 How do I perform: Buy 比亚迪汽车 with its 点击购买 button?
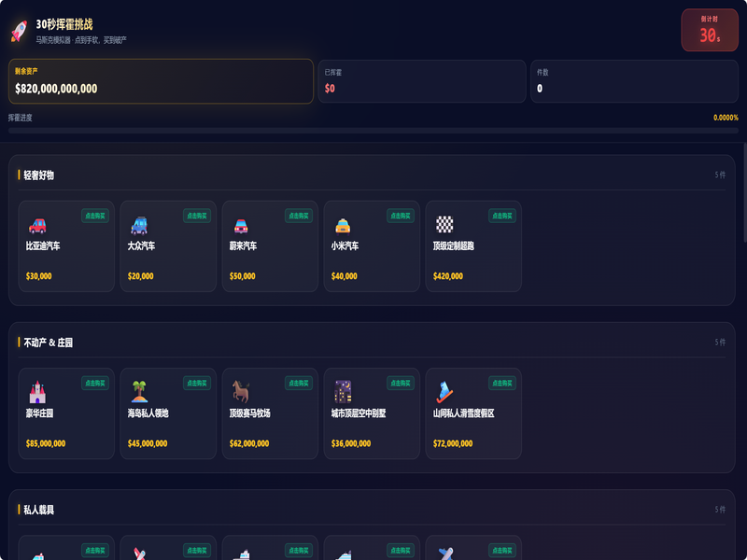(x=95, y=216)
